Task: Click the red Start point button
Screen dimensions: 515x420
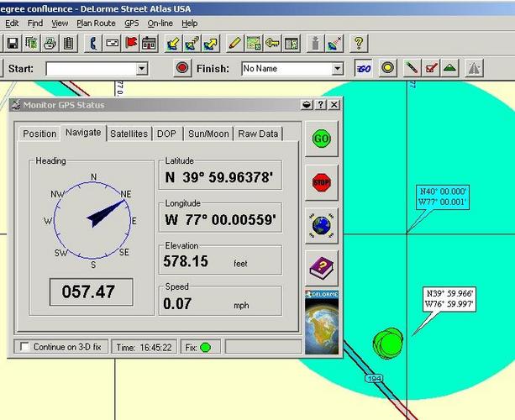Action: 182,68
